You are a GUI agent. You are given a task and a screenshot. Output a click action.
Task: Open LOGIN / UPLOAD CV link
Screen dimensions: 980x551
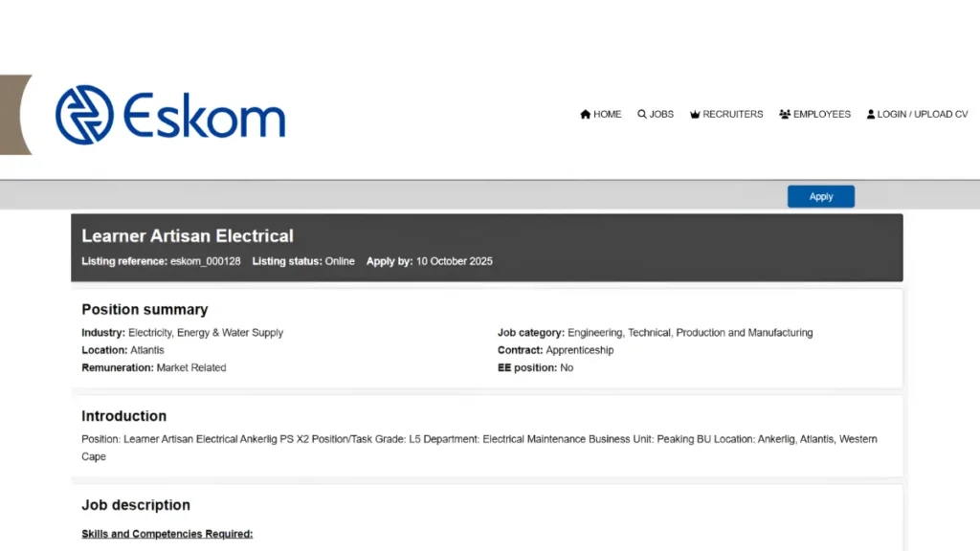point(922,115)
